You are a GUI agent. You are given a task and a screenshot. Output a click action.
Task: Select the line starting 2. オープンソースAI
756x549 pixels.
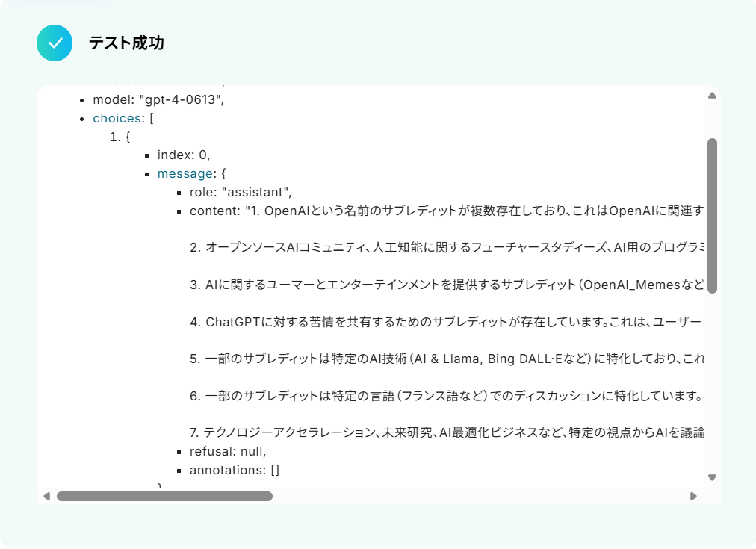[x=447, y=248]
